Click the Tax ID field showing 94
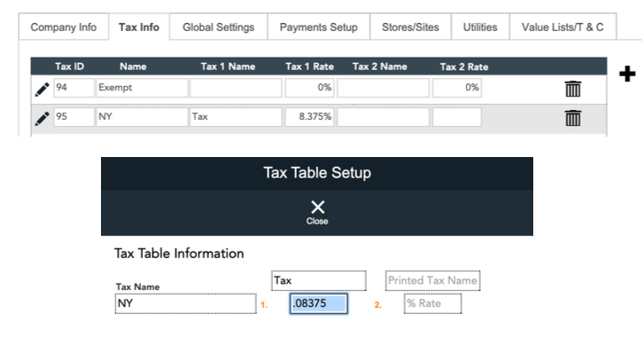The image size is (644, 338). pyautogui.click(x=74, y=88)
